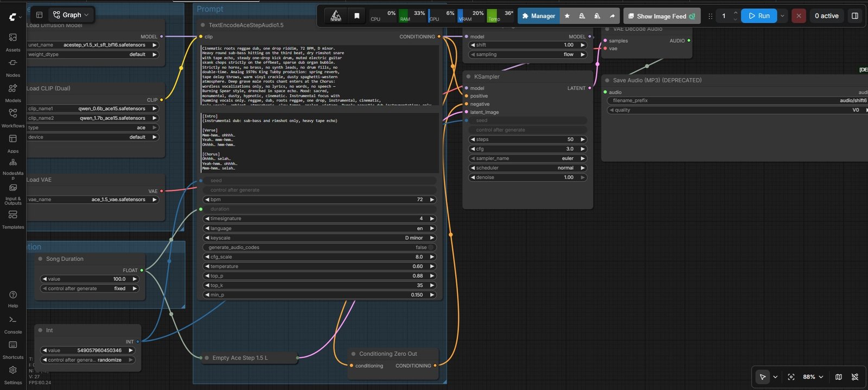The image size is (868, 390).
Task: Click the 0 active jobs indicator
Action: coord(826,16)
